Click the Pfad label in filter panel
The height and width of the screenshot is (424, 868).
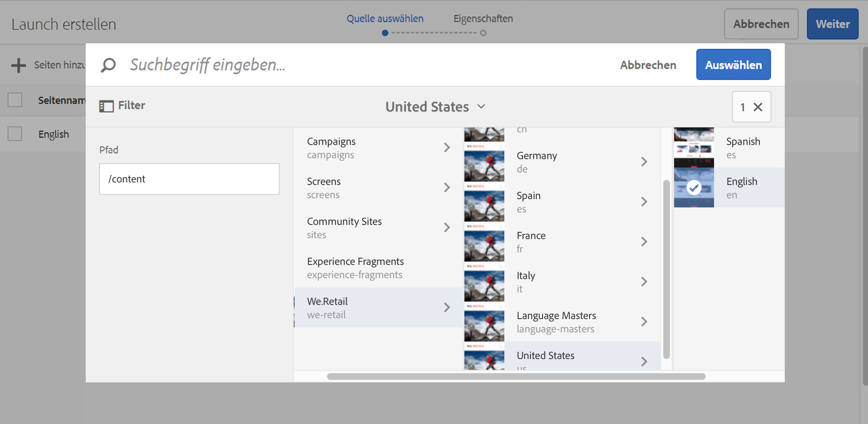(109, 150)
